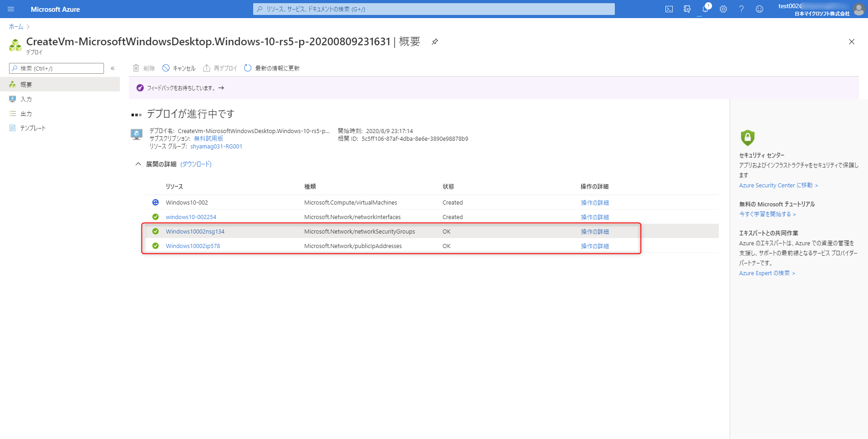
Task: Open the 無料試用版 subscription link
Action: [x=208, y=138]
